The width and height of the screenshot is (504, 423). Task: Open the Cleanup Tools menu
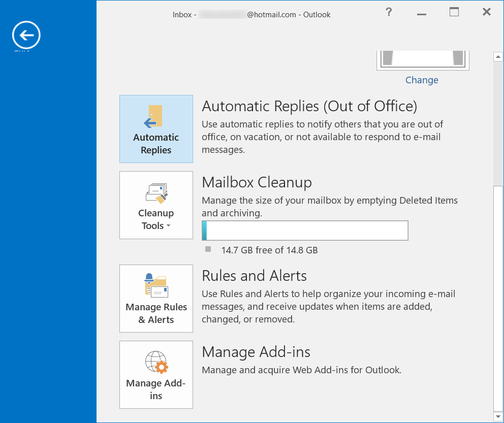tap(155, 205)
